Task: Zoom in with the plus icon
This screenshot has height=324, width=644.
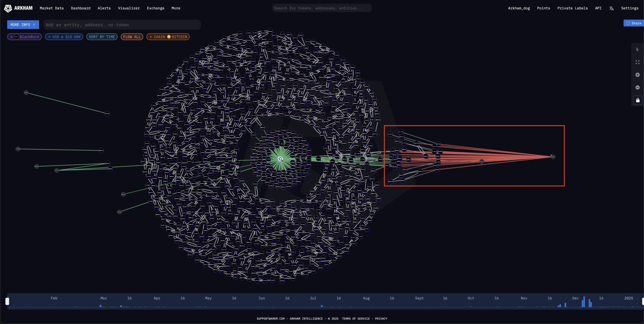Action: [637, 75]
